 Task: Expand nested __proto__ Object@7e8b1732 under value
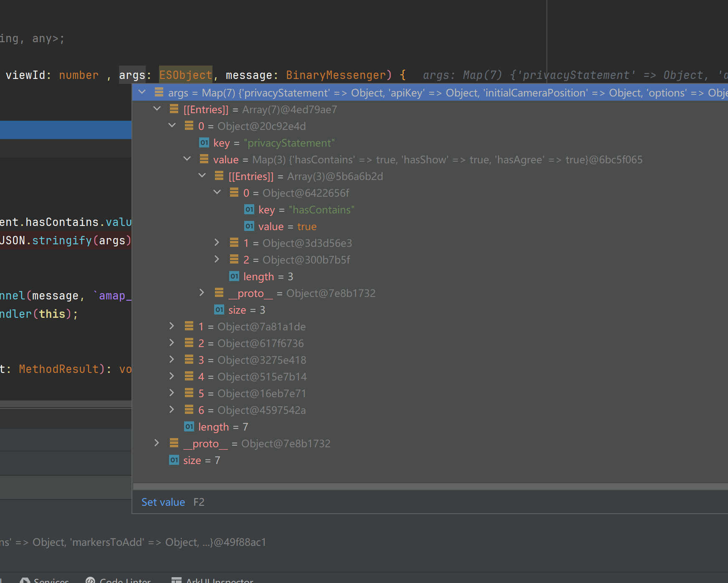pos(202,292)
